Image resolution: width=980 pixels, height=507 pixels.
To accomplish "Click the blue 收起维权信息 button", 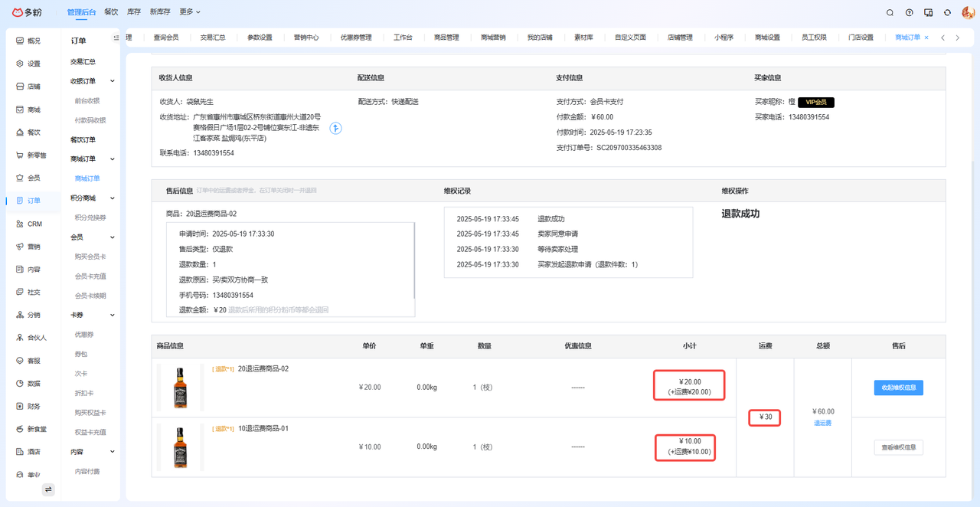I will click(x=898, y=388).
